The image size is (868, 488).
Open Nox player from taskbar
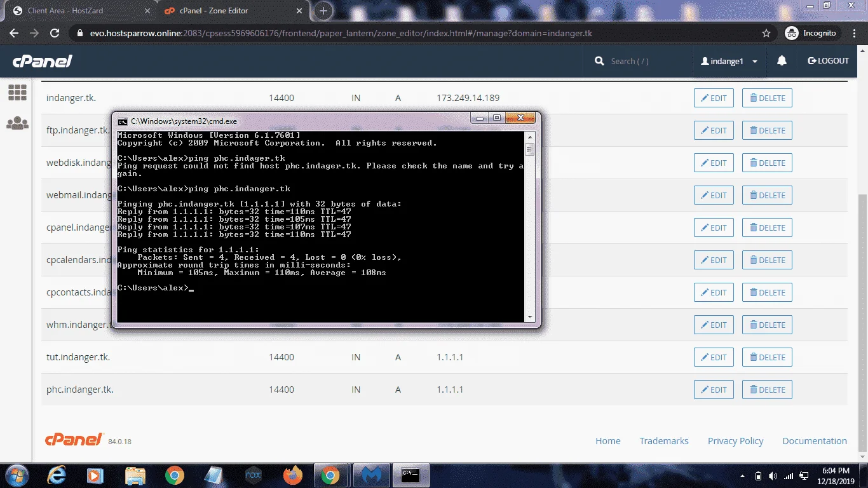point(254,475)
